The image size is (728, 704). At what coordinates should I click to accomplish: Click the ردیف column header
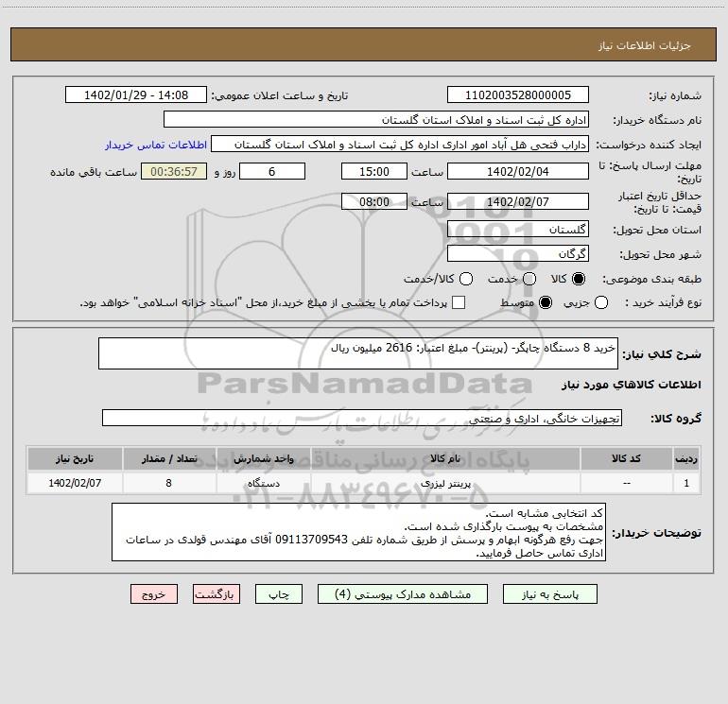coord(686,458)
